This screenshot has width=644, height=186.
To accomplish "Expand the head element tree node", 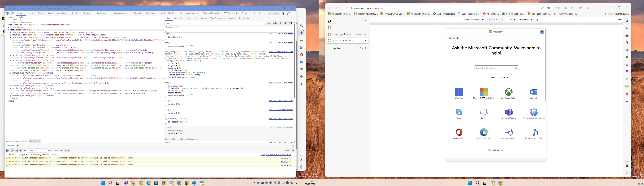I will coord(9,27).
